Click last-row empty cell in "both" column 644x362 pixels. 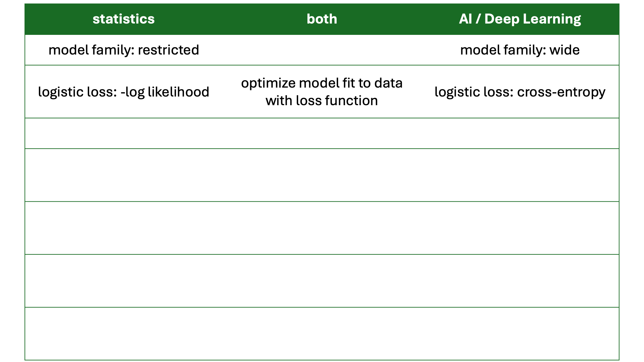(x=322, y=334)
